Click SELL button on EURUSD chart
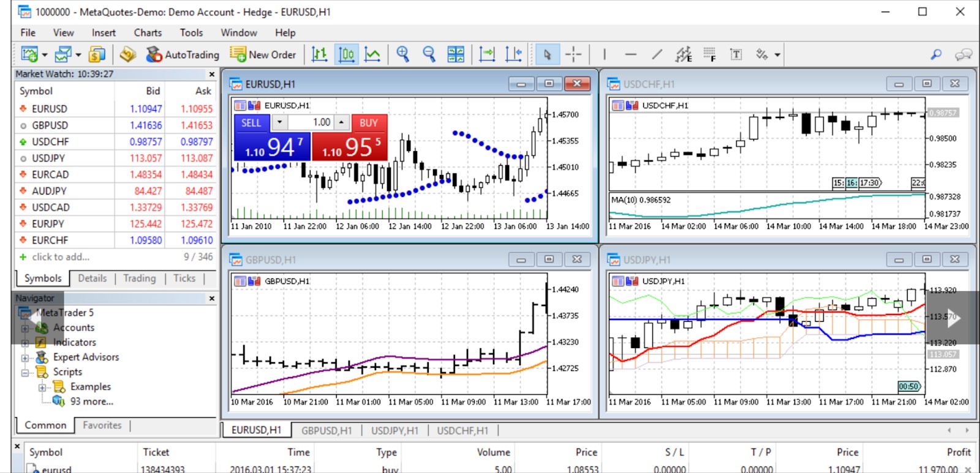The width and height of the screenshot is (980, 473). tap(251, 122)
